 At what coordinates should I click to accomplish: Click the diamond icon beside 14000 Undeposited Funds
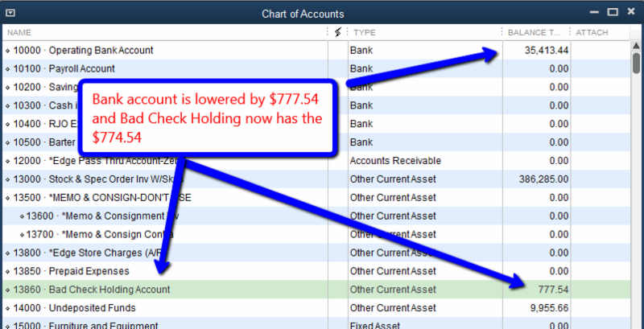(x=8, y=308)
